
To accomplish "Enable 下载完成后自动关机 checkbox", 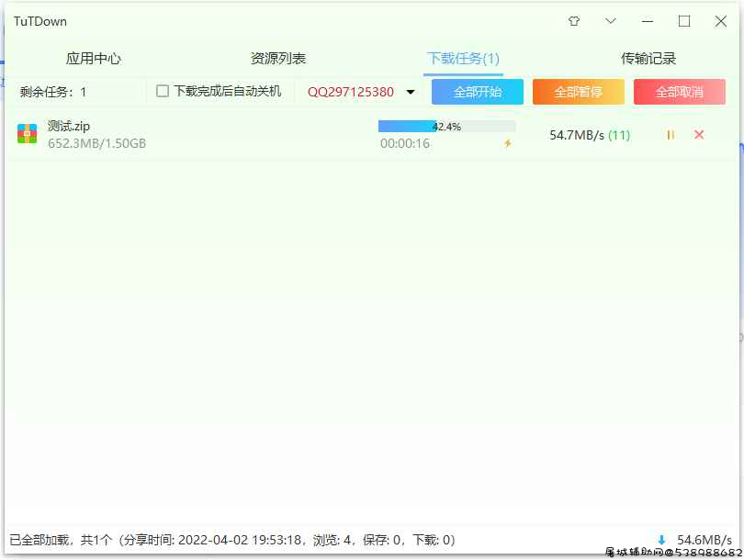I will [x=163, y=91].
